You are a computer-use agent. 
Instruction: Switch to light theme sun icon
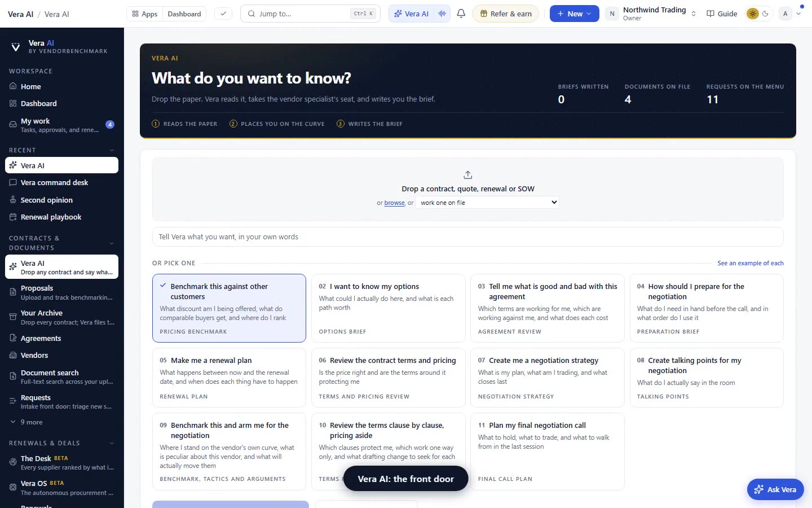pyautogui.click(x=752, y=14)
